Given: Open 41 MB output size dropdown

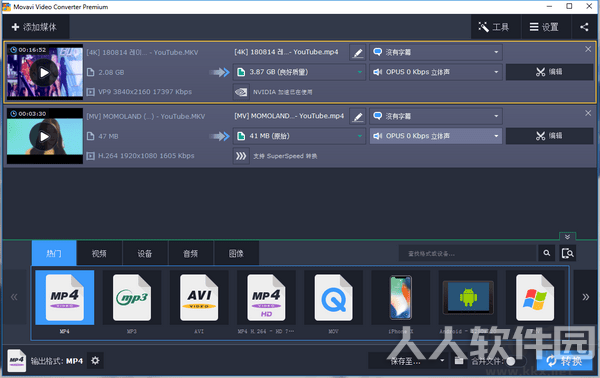Looking at the screenshot, I should pyautogui.click(x=299, y=136).
